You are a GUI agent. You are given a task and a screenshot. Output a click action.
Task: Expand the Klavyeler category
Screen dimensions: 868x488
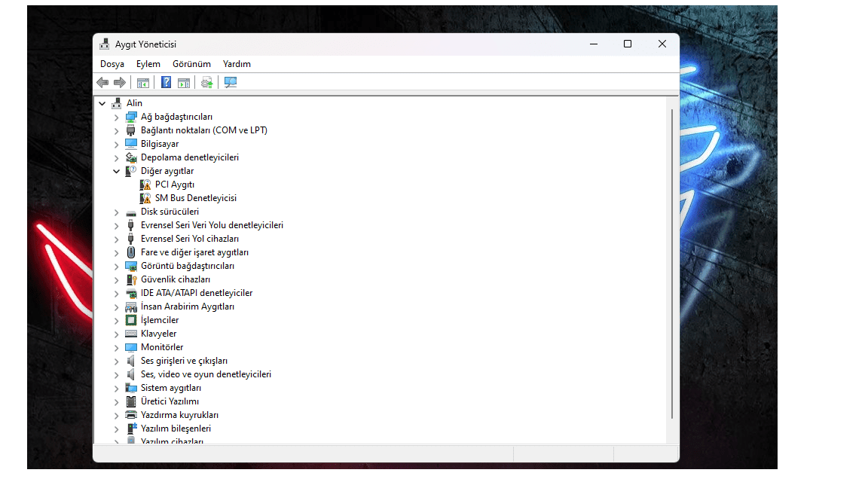pyautogui.click(x=116, y=334)
